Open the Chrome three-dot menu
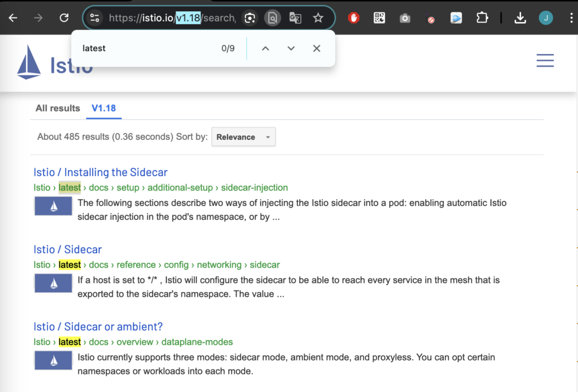This screenshot has width=578, height=392. click(x=571, y=17)
